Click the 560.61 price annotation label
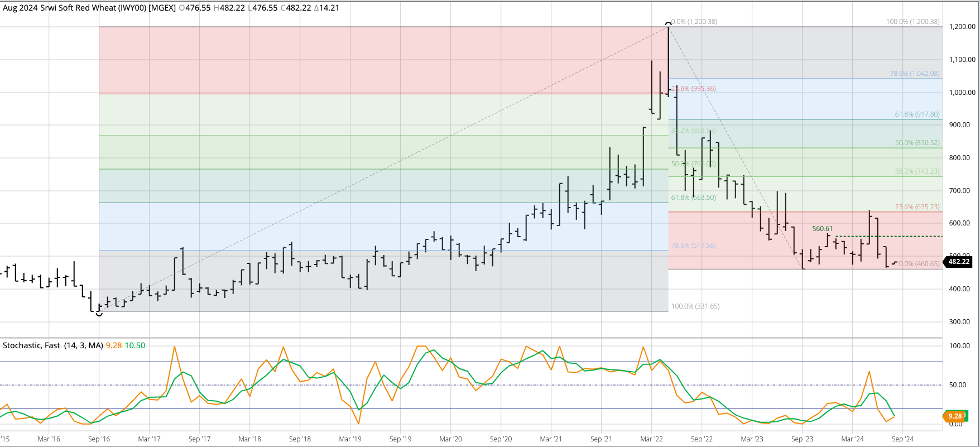Screen dimensions: 980x447 pos(822,229)
